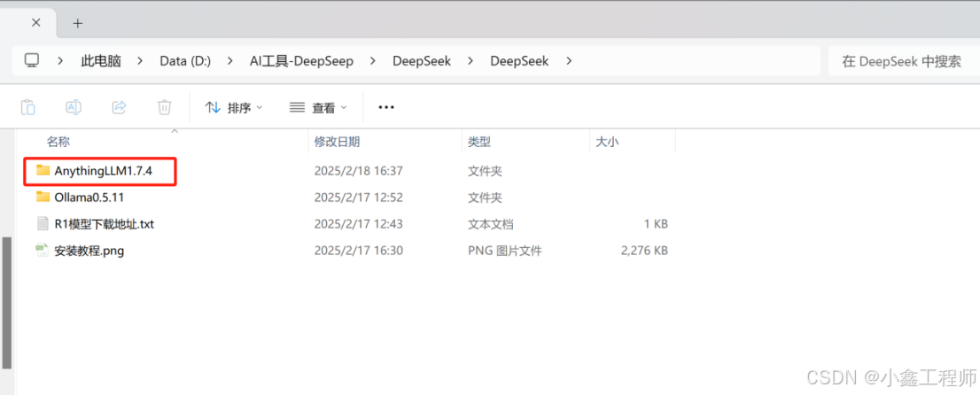
Task: Click the Rename icon in toolbar
Action: 74,107
